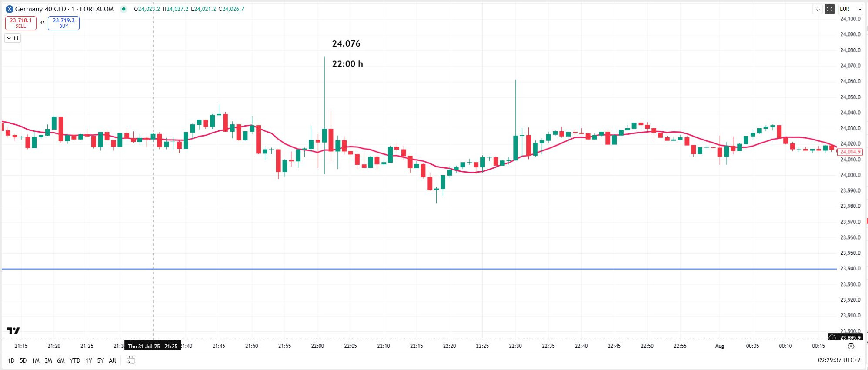Select the 5Y time range
868x370 pixels.
[x=100, y=360]
